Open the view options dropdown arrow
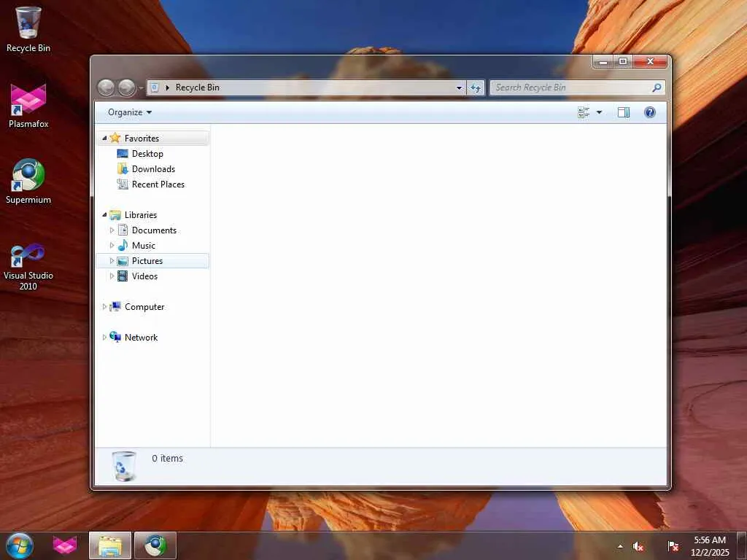This screenshot has width=747, height=560. pyautogui.click(x=600, y=112)
